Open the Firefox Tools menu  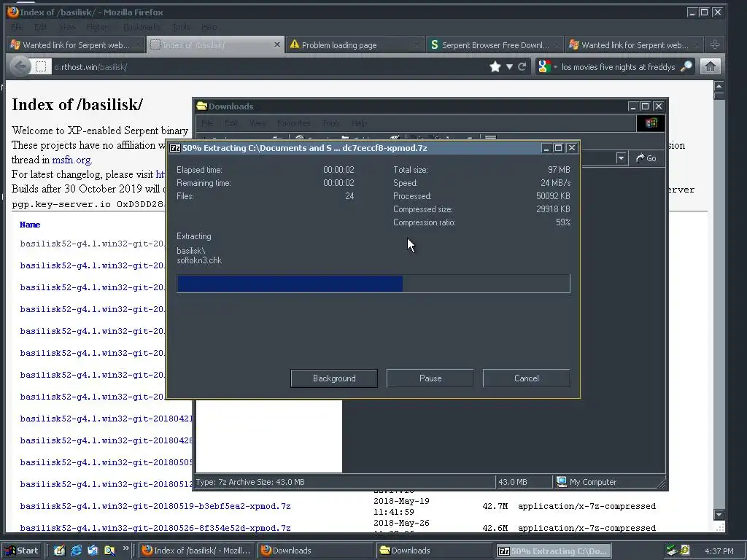[x=181, y=27]
